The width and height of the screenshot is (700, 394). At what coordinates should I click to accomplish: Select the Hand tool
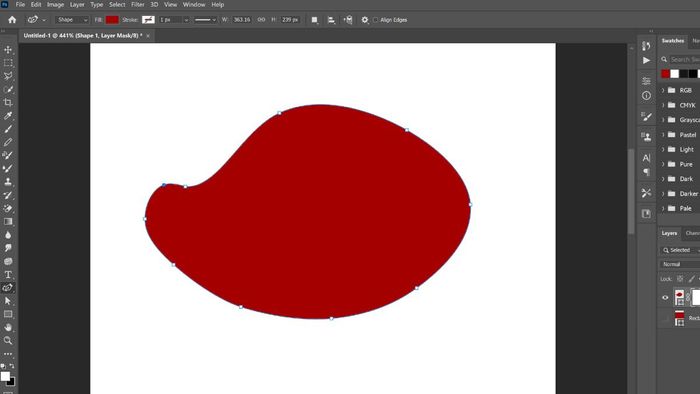(8, 327)
